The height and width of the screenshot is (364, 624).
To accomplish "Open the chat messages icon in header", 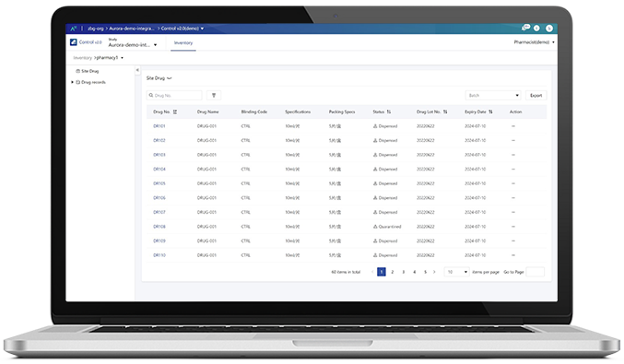I will tap(525, 28).
